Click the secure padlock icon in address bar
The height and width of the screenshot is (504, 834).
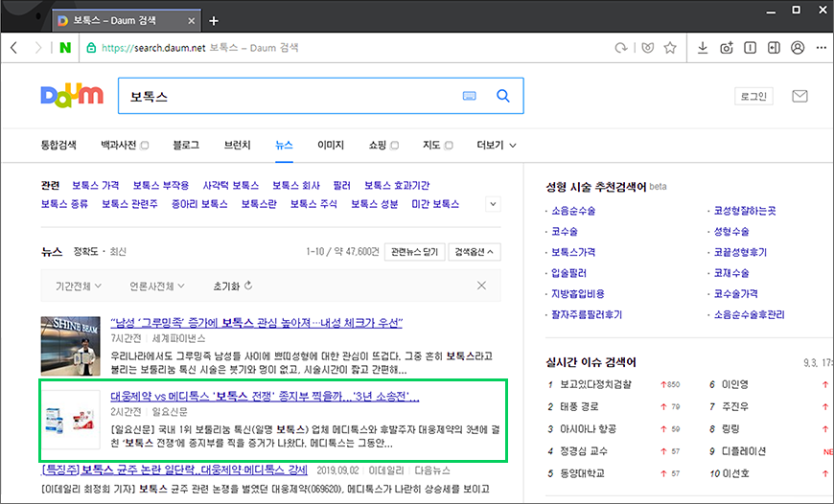91,48
